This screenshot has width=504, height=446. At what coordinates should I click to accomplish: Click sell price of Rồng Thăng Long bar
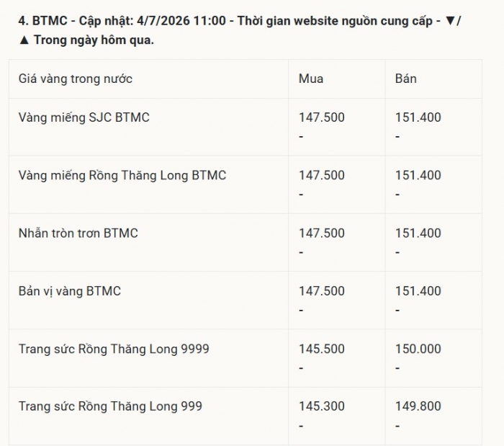click(x=418, y=175)
